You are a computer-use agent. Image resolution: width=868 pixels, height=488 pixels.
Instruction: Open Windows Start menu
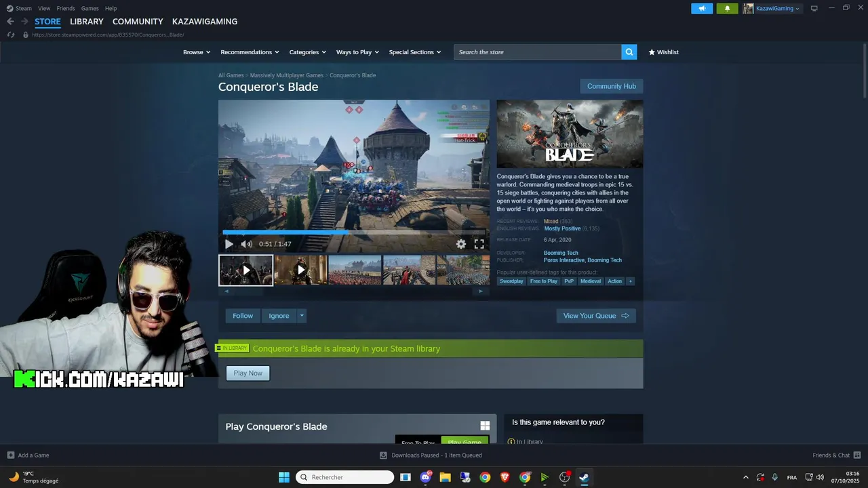click(284, 477)
